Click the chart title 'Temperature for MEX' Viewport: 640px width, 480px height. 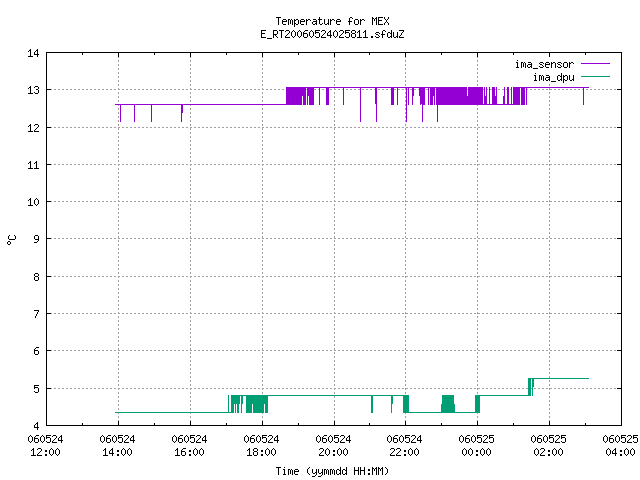click(332, 21)
